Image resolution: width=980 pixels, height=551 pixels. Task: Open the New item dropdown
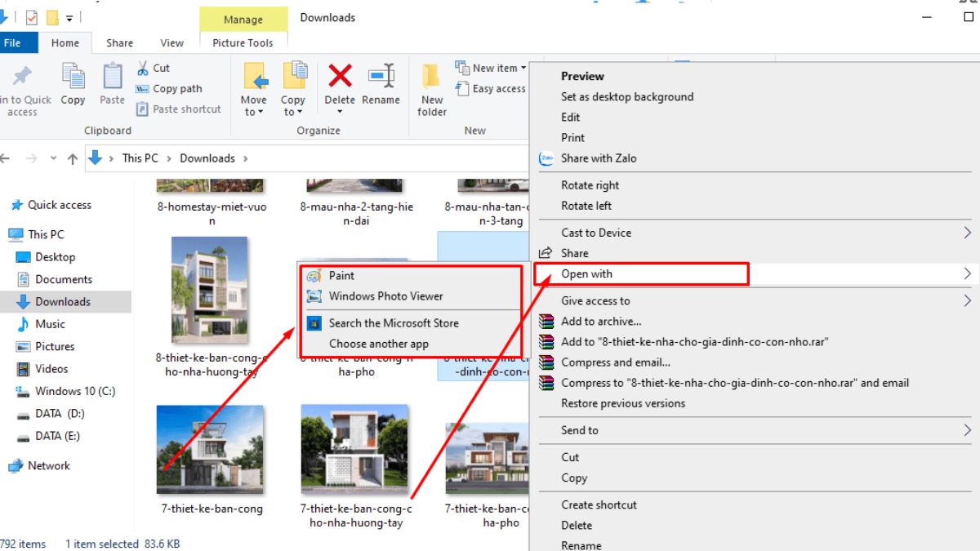pos(491,68)
